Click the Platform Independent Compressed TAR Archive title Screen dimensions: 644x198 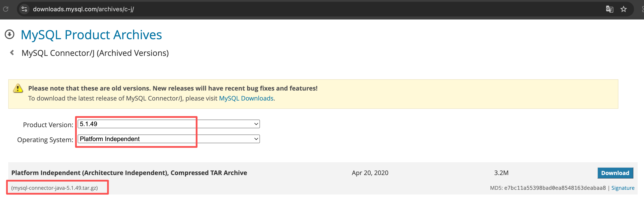pyautogui.click(x=129, y=173)
